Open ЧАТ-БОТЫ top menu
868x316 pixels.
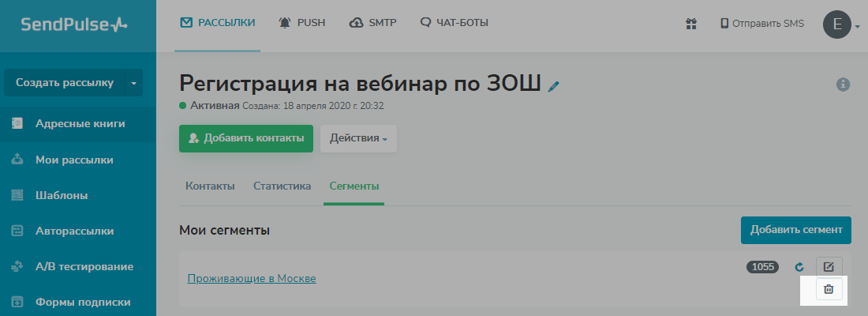tap(454, 23)
